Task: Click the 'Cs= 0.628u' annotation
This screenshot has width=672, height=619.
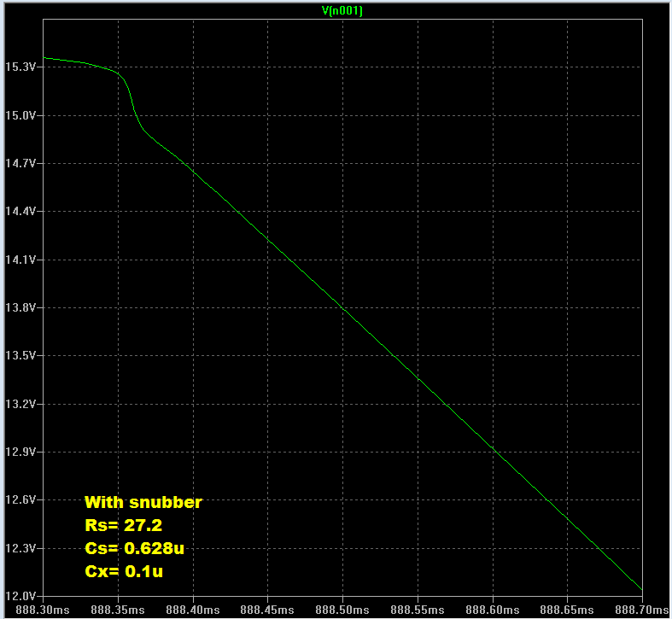Action: 135,548
